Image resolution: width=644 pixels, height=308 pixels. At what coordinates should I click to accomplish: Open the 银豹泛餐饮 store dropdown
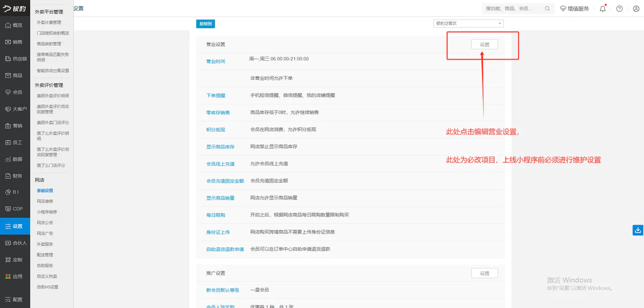(468, 23)
